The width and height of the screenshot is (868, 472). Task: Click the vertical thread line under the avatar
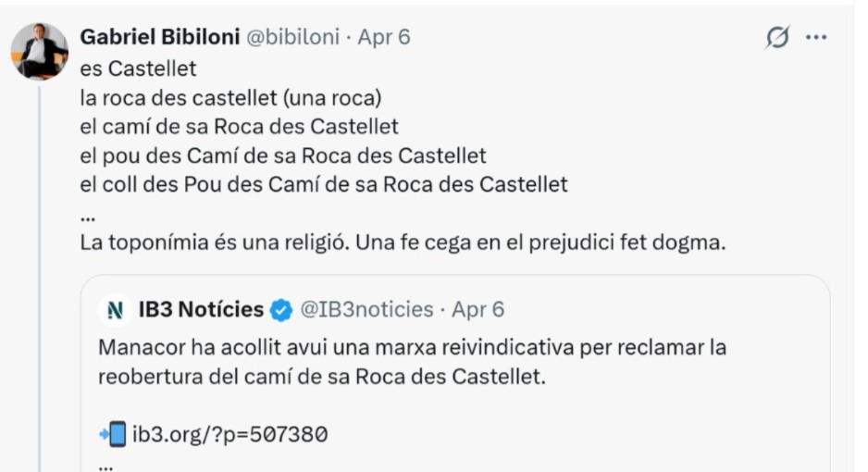(x=40, y=278)
